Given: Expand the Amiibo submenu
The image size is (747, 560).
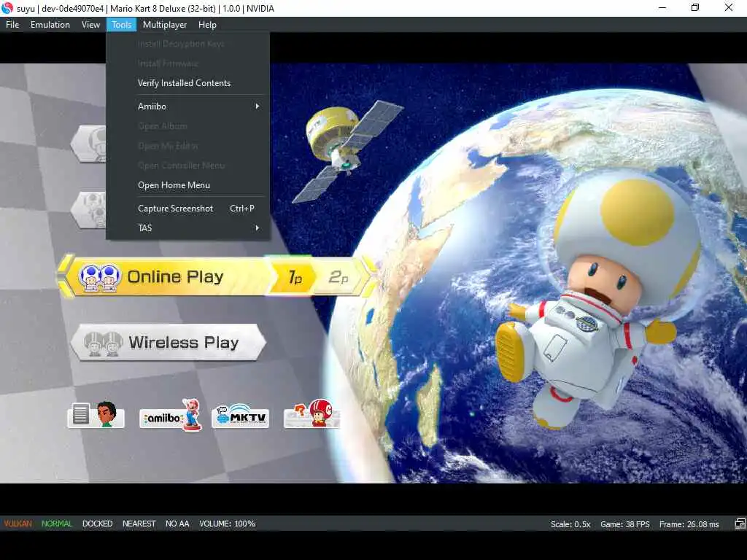Looking at the screenshot, I should (187, 106).
